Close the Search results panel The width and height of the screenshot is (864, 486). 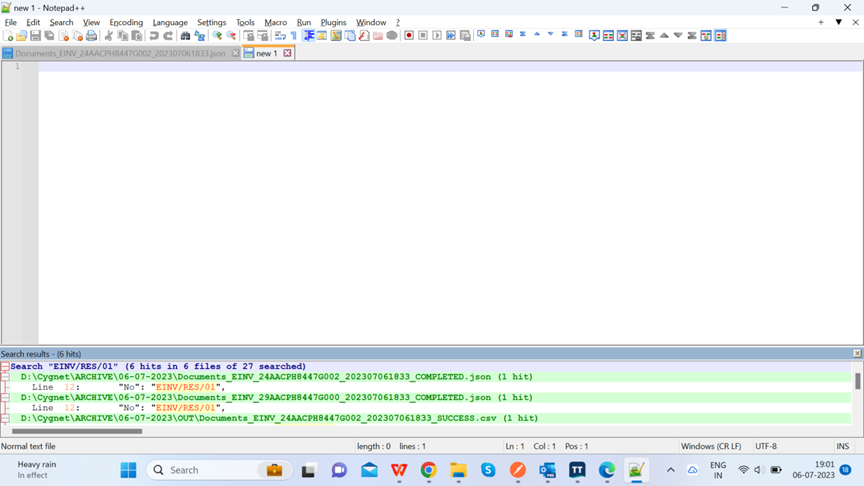click(857, 354)
